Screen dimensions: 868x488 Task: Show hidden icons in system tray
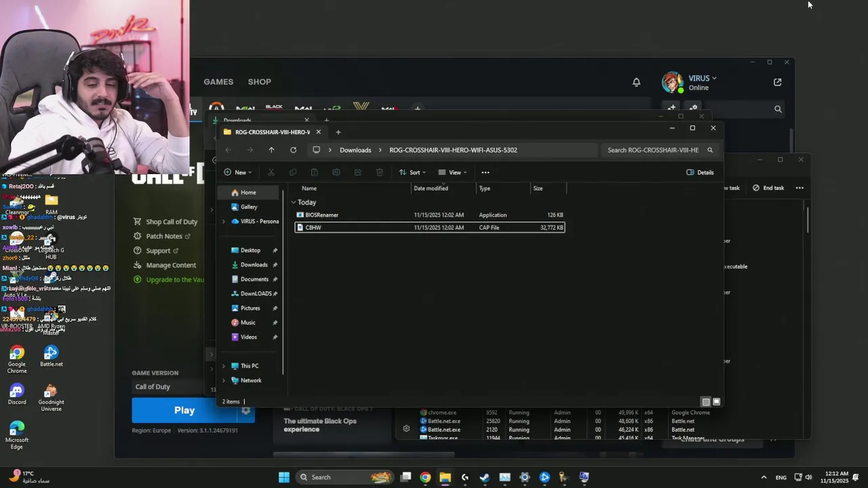764,477
